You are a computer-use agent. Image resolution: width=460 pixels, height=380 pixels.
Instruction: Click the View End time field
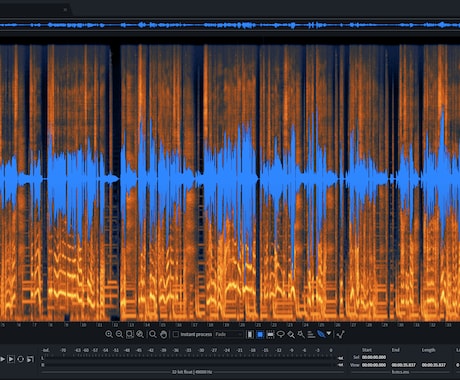[403, 365]
